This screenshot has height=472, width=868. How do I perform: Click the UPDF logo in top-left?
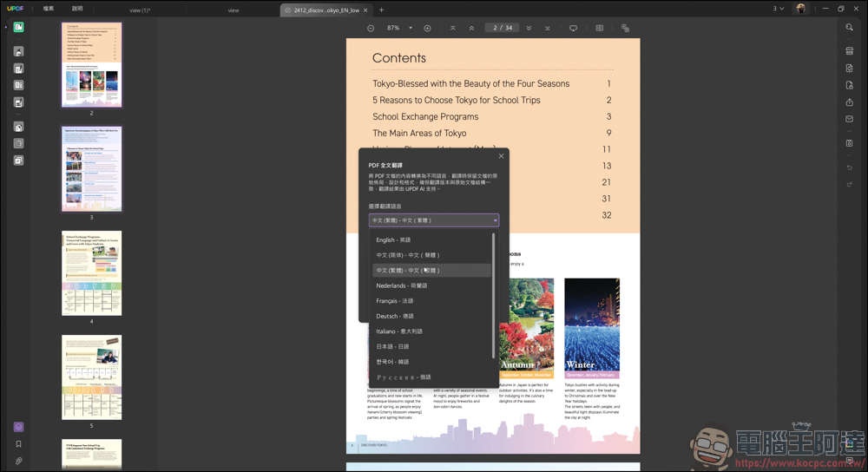(16, 9)
